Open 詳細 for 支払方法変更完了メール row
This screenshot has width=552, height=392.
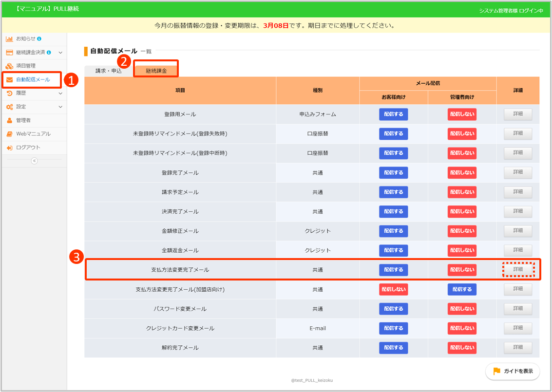(x=518, y=269)
